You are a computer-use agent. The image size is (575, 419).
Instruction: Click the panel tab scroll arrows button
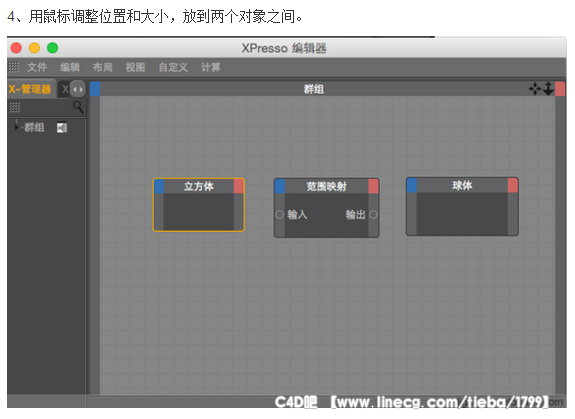click(77, 89)
